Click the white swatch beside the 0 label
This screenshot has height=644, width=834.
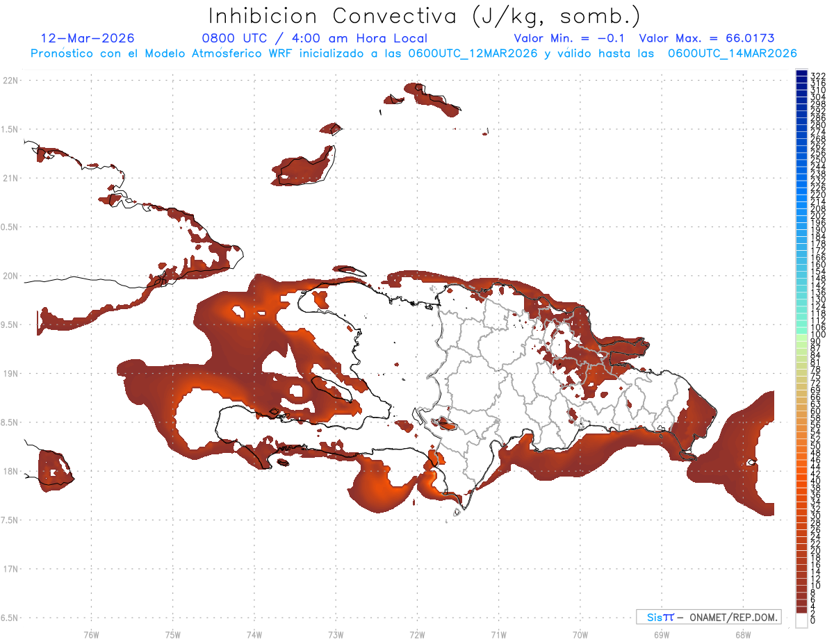[x=801, y=620]
